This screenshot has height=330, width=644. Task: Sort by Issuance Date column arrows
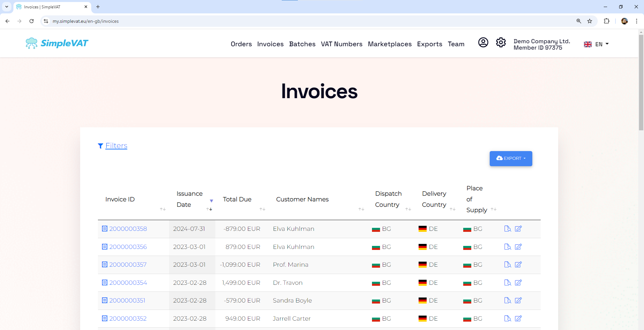tap(209, 209)
